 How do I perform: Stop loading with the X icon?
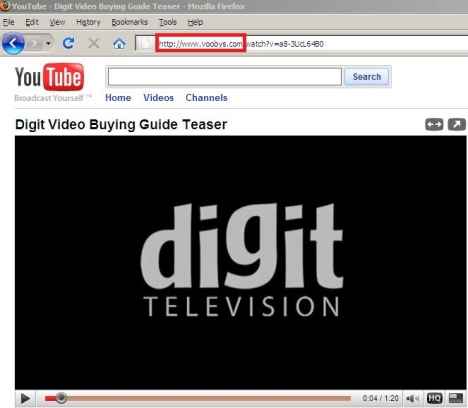click(94, 43)
